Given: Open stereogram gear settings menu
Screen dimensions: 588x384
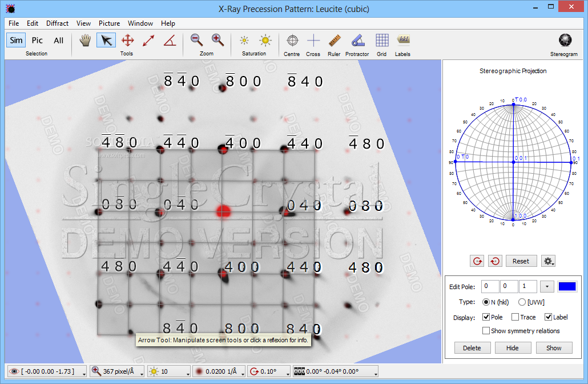Looking at the screenshot, I should click(x=548, y=261).
